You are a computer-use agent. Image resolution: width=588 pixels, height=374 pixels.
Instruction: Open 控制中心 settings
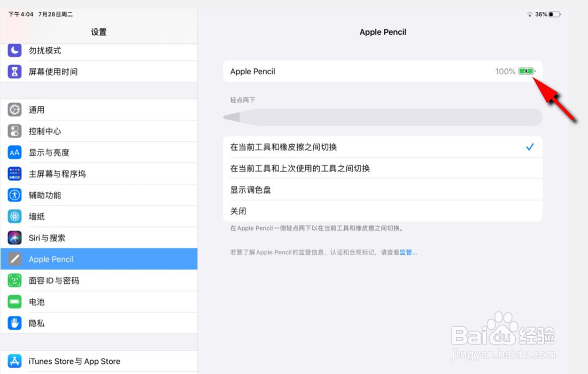[x=99, y=131]
